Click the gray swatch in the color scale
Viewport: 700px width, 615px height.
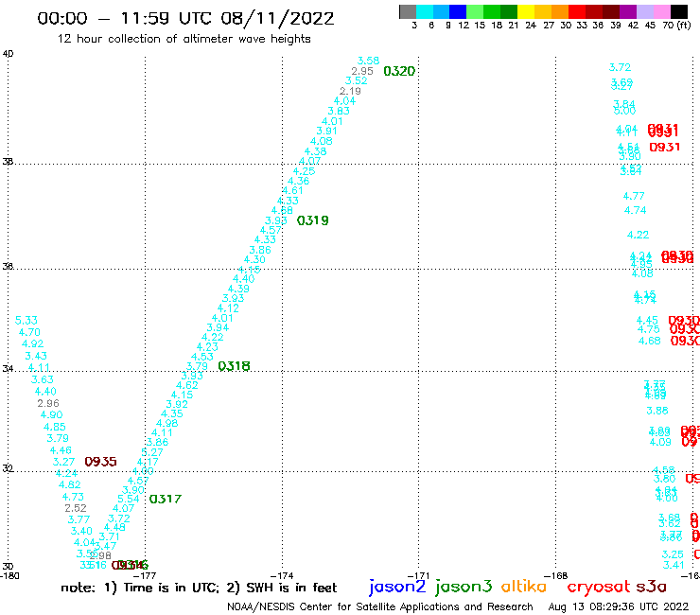(x=408, y=11)
